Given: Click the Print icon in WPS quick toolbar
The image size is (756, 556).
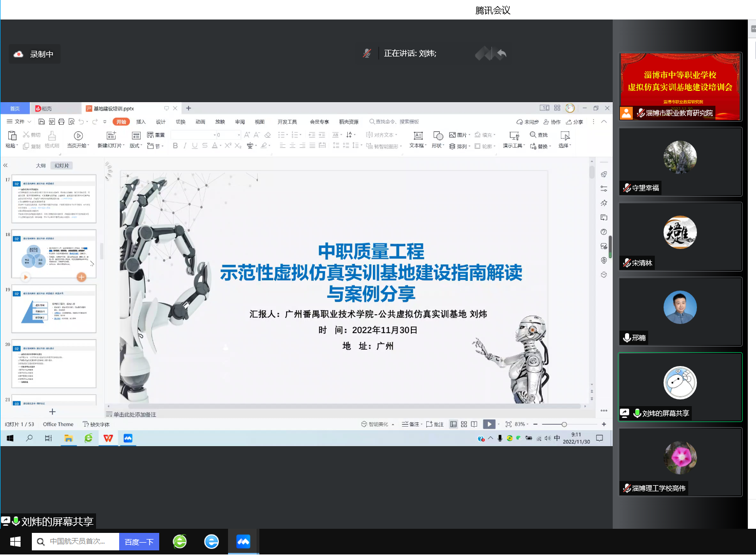Looking at the screenshot, I should 61,122.
